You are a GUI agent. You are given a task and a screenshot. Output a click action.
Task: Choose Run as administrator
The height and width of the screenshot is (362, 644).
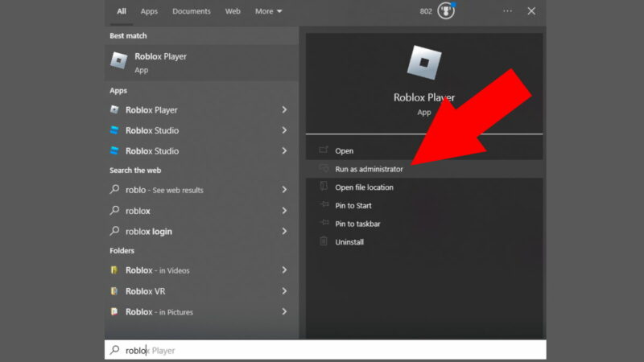(369, 169)
